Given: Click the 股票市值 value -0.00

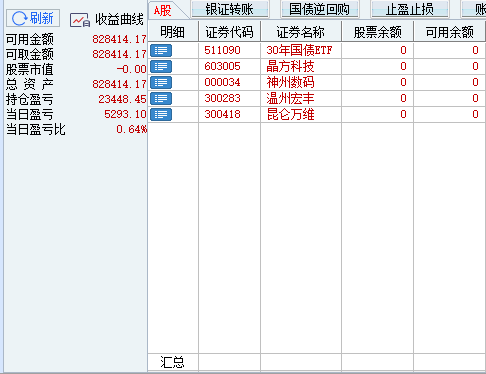Looking at the screenshot, I should pos(131,69).
